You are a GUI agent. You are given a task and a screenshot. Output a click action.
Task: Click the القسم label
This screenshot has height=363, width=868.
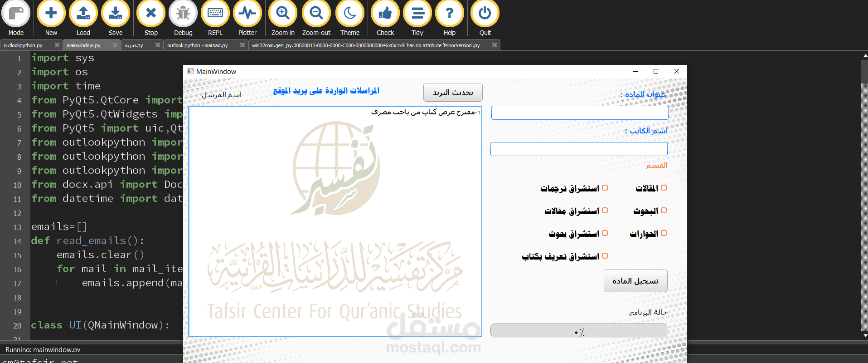click(656, 165)
